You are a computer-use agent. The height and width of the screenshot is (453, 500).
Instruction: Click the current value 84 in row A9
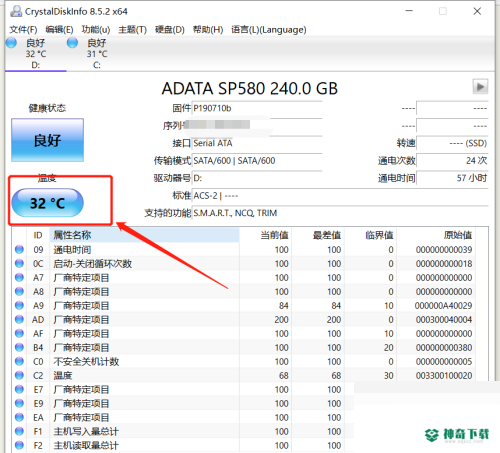point(284,306)
